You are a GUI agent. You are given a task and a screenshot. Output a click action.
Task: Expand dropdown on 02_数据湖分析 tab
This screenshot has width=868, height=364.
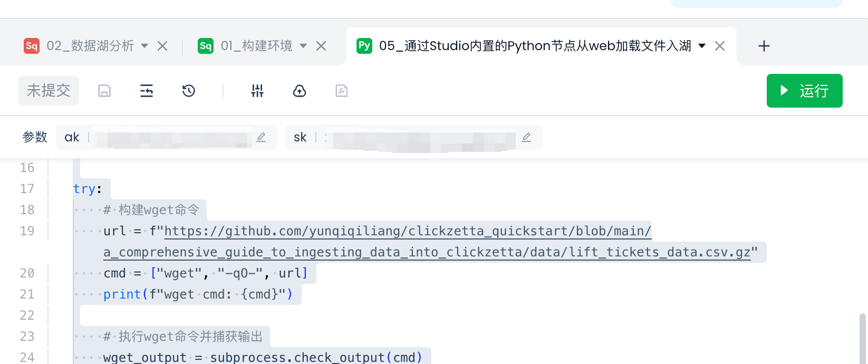pyautogui.click(x=144, y=46)
